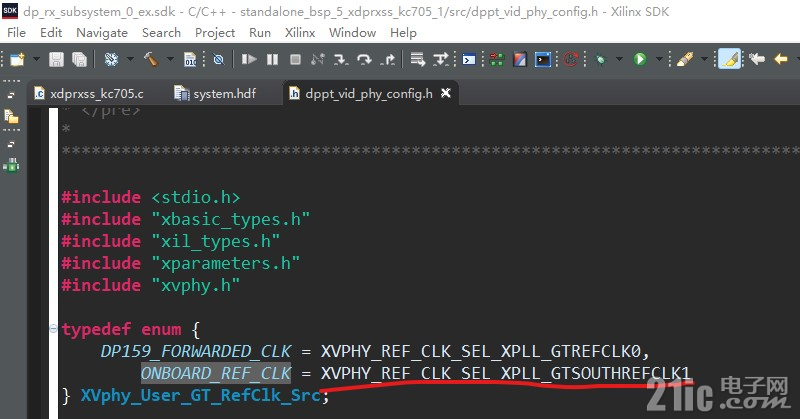Open the Project menu
This screenshot has height=419, width=800.
215,33
